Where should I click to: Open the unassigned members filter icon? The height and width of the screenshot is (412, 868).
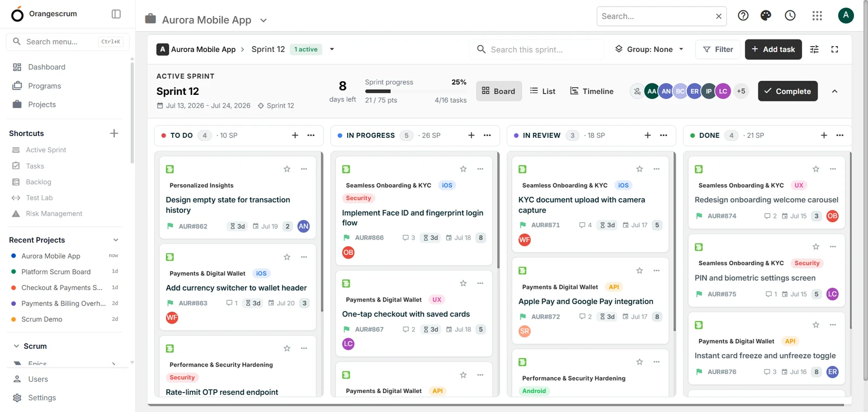point(637,91)
